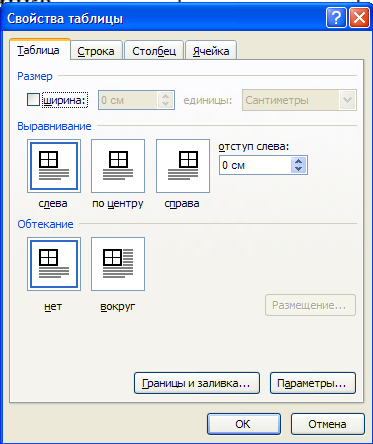This screenshot has height=444, width=373.
Task: Open the Ячейка tab
Action: (x=211, y=51)
